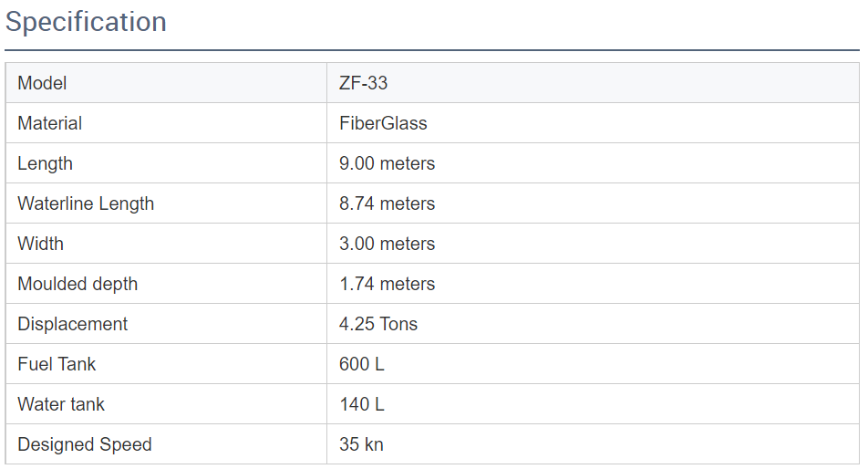Click the Water tank label
Screen dimensions: 868x469
coord(61,404)
